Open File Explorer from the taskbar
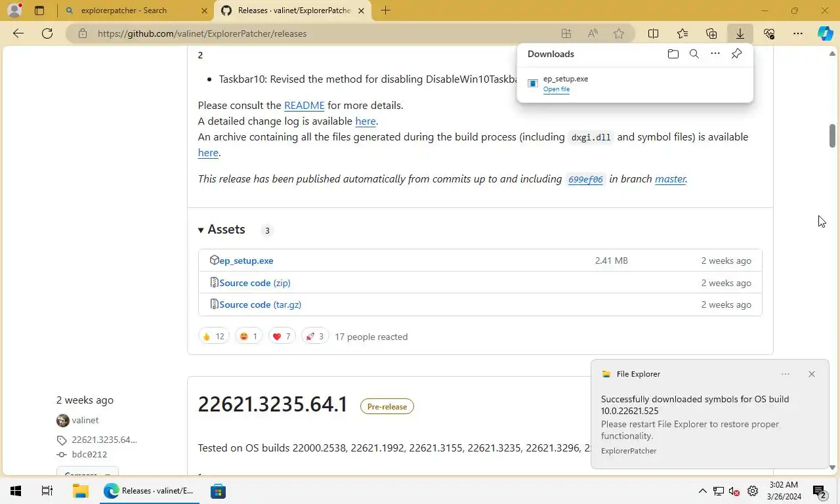 point(80,491)
